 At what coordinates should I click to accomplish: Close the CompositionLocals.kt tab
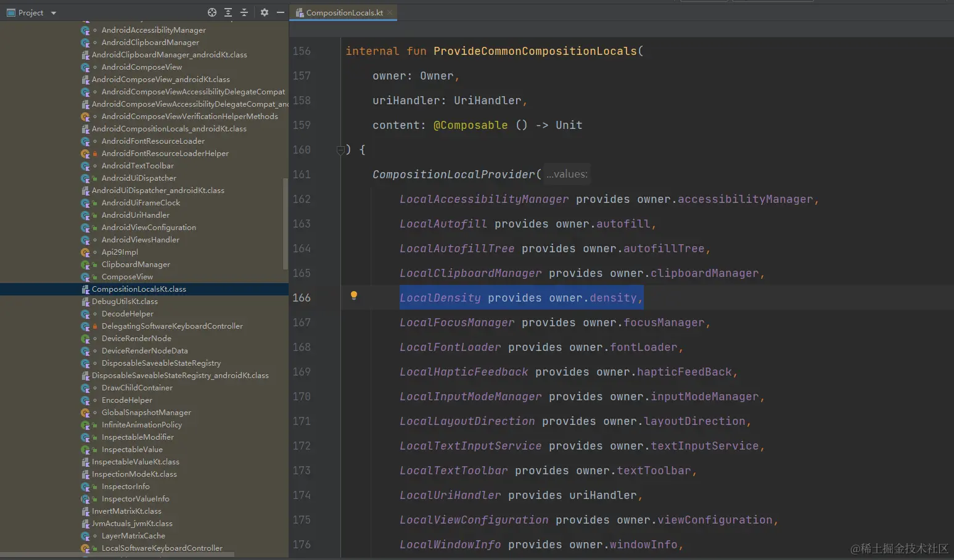[x=390, y=12]
